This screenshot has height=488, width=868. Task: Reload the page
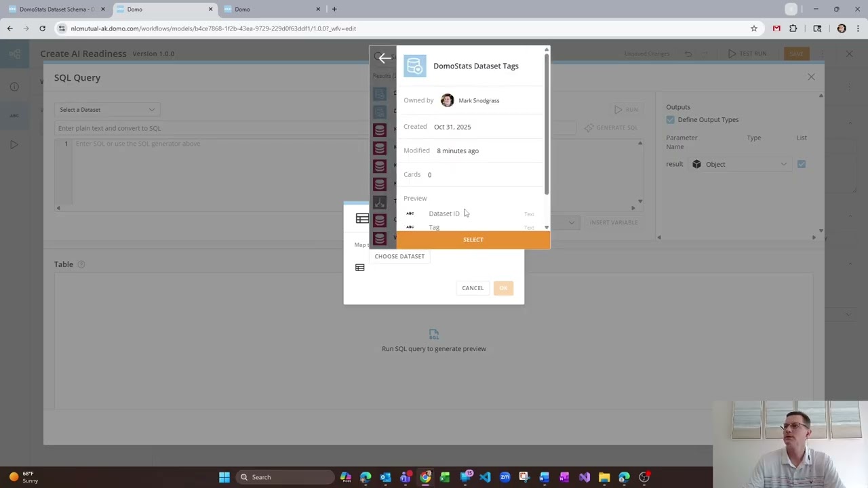(42, 28)
